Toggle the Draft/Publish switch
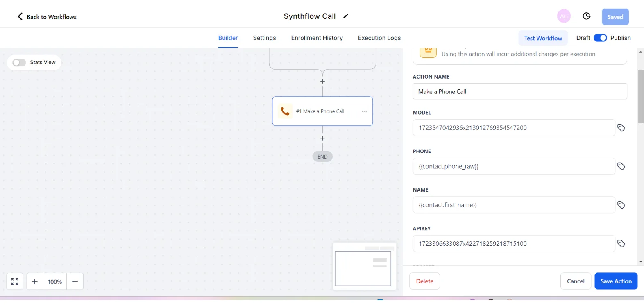 point(600,38)
